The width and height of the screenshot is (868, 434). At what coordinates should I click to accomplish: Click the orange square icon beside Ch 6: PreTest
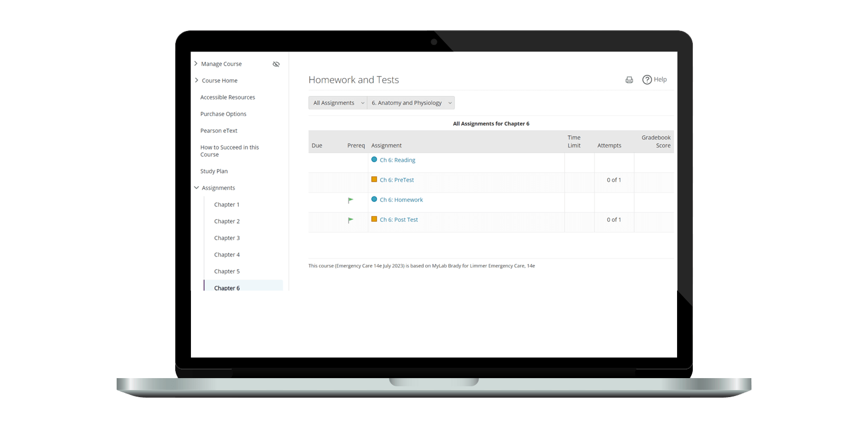click(374, 180)
